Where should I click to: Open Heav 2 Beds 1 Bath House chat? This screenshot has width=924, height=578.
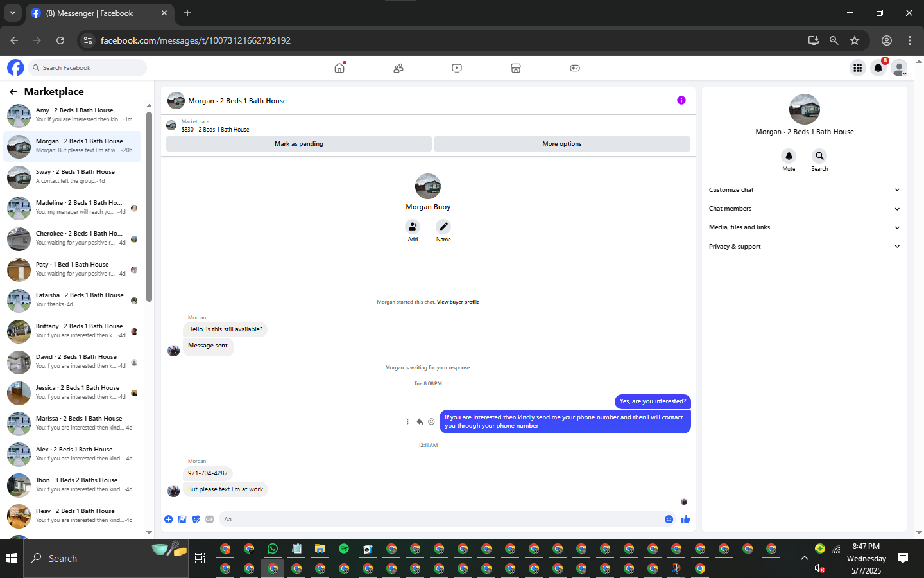point(72,516)
